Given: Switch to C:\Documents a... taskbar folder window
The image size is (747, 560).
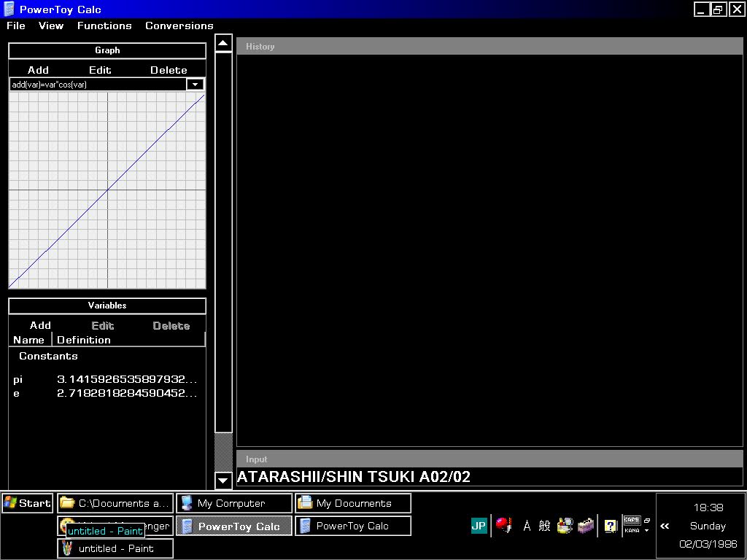Looking at the screenshot, I should (115, 503).
